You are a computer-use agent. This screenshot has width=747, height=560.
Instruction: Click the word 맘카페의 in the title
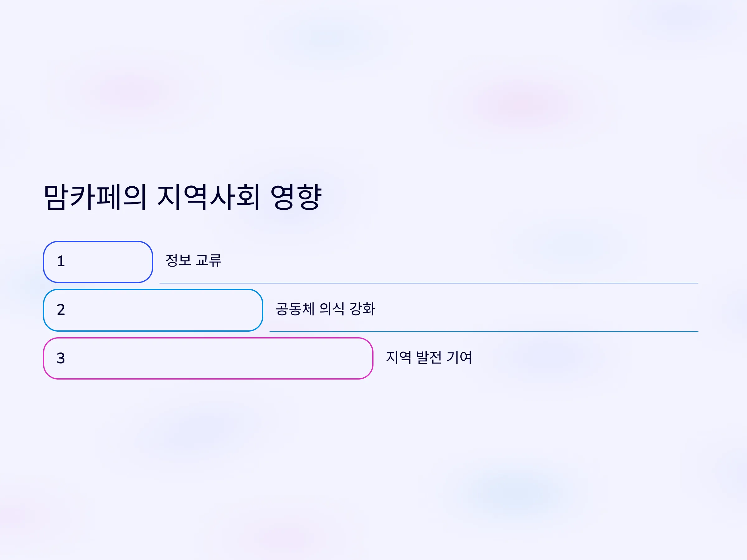[x=95, y=198]
